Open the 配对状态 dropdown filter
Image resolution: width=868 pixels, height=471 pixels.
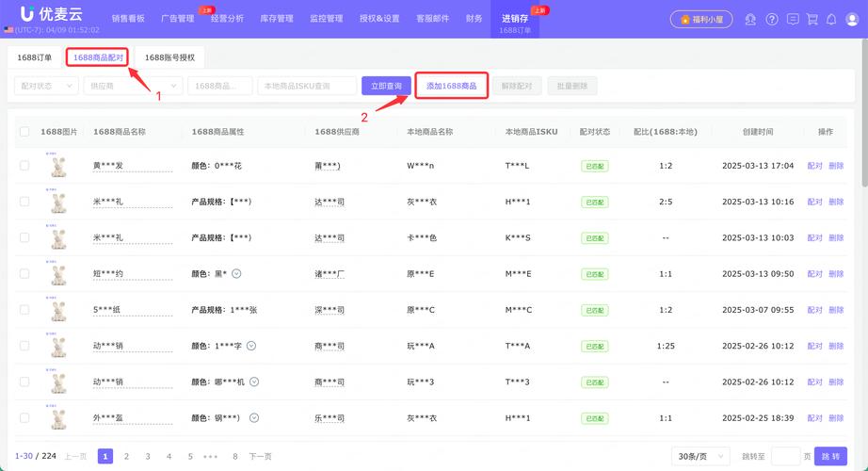46,86
